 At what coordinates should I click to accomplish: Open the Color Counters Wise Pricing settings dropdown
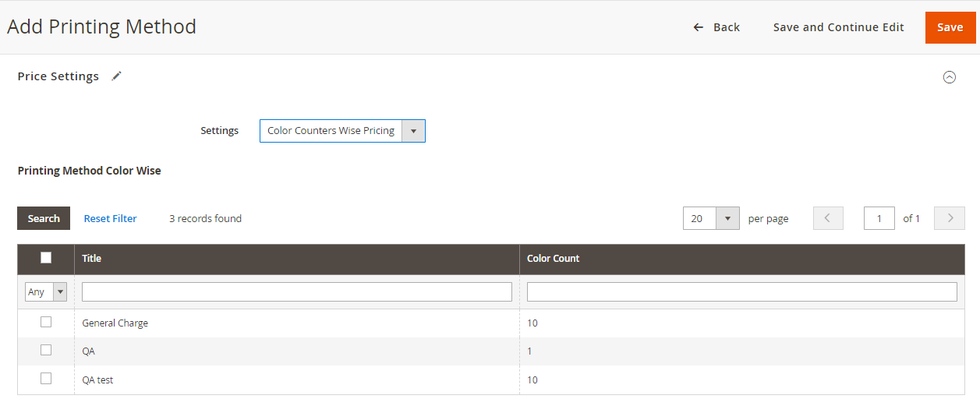(x=342, y=131)
